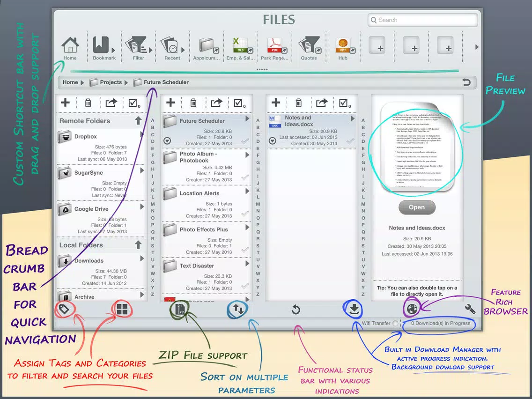Open the Recent files shortcut
Viewport: 532px width, 399px height.
coord(172,48)
